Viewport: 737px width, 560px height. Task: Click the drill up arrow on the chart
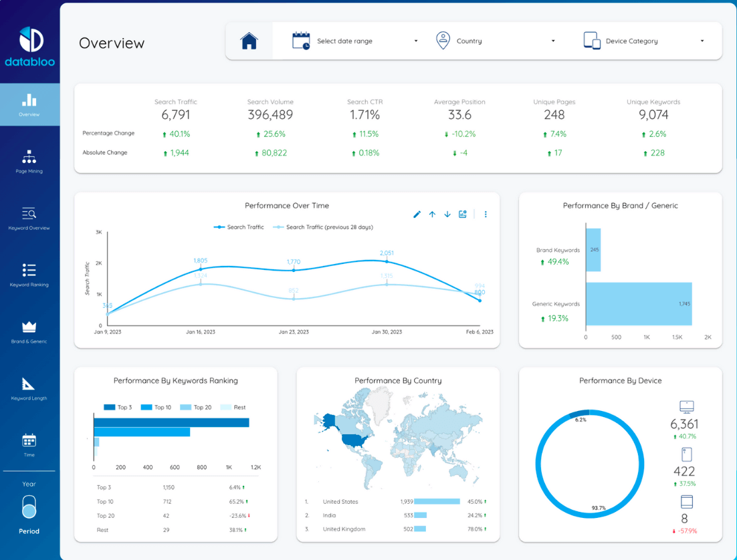(432, 215)
